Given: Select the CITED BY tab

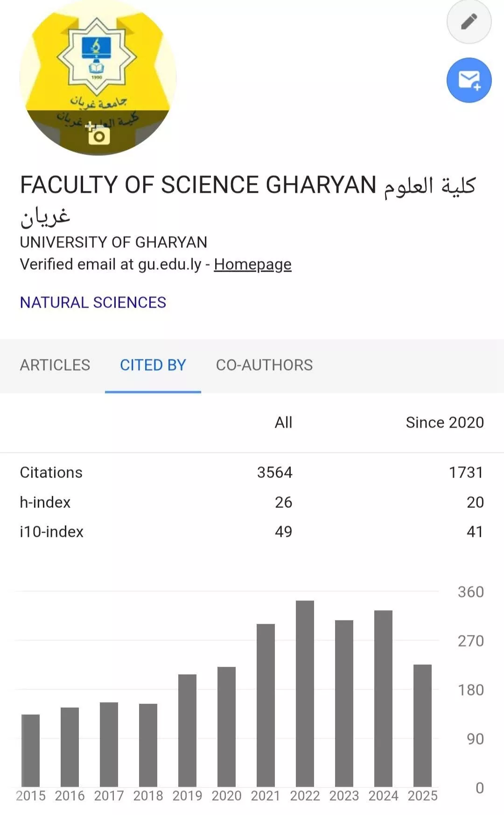Looking at the screenshot, I should click(153, 365).
